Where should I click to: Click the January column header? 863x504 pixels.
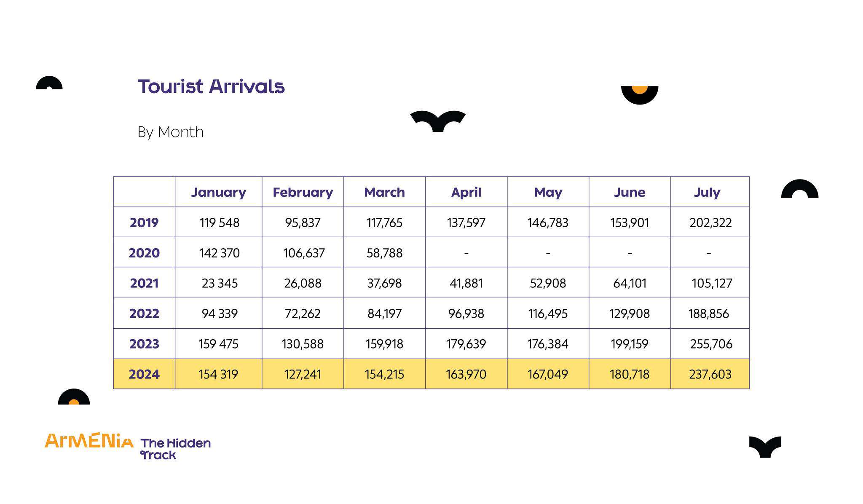(x=218, y=192)
